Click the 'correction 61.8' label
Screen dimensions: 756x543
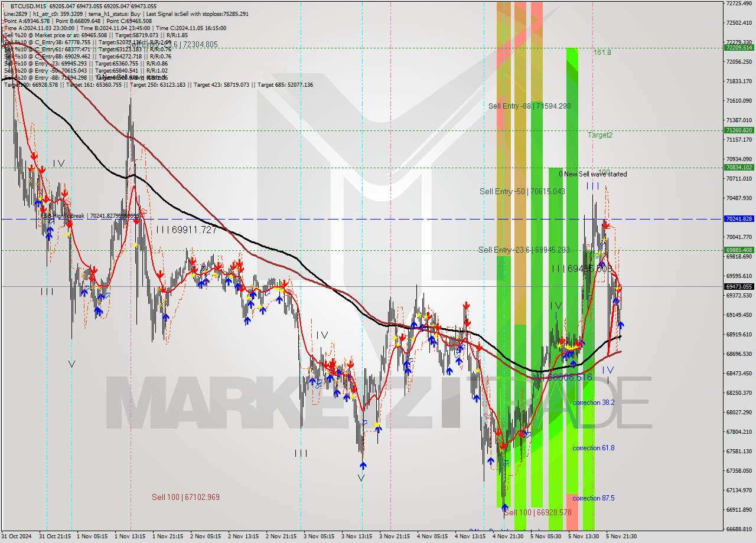tap(594, 448)
